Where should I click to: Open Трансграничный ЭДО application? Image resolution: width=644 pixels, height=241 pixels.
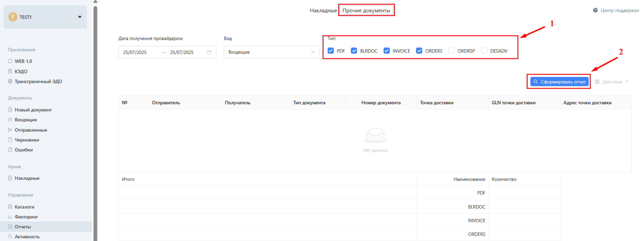coord(38,81)
